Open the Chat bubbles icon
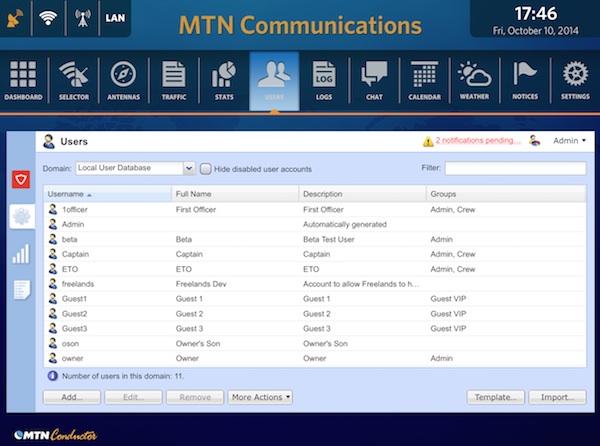The height and width of the screenshot is (446, 600). pyautogui.click(x=374, y=80)
